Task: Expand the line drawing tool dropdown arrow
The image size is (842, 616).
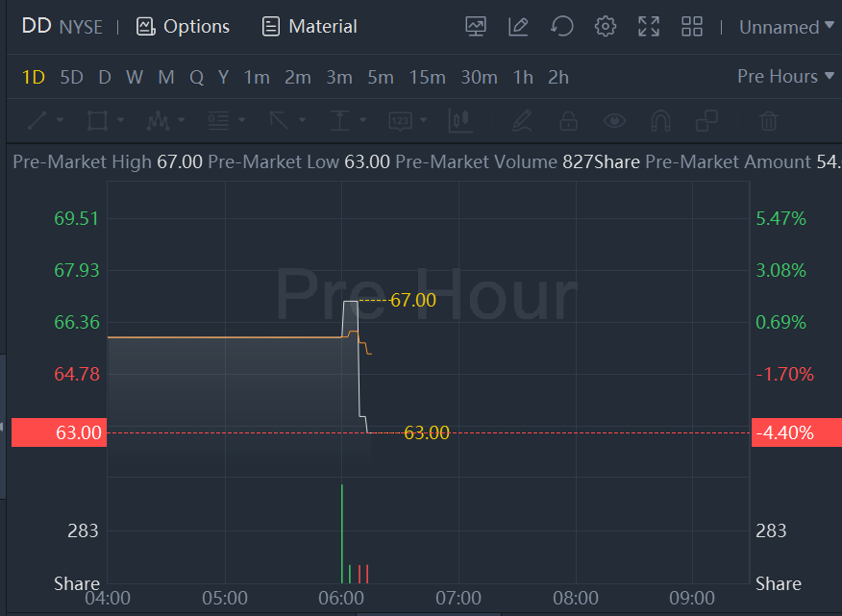Action: tap(61, 121)
